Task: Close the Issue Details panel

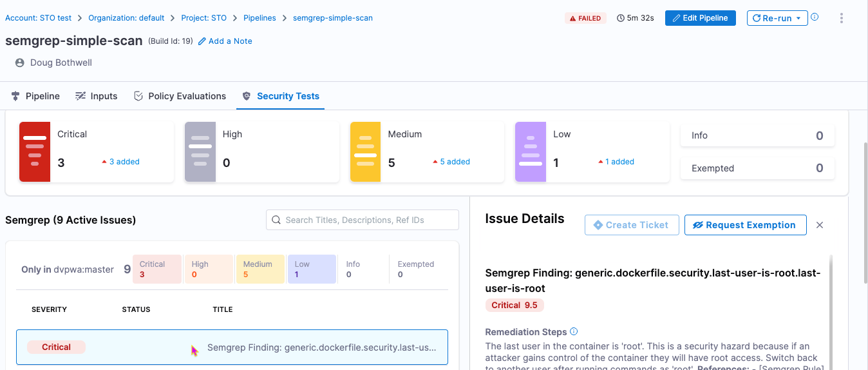Action: 820,225
